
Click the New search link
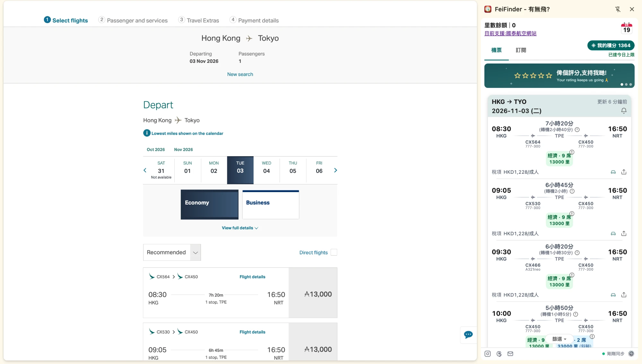(240, 74)
